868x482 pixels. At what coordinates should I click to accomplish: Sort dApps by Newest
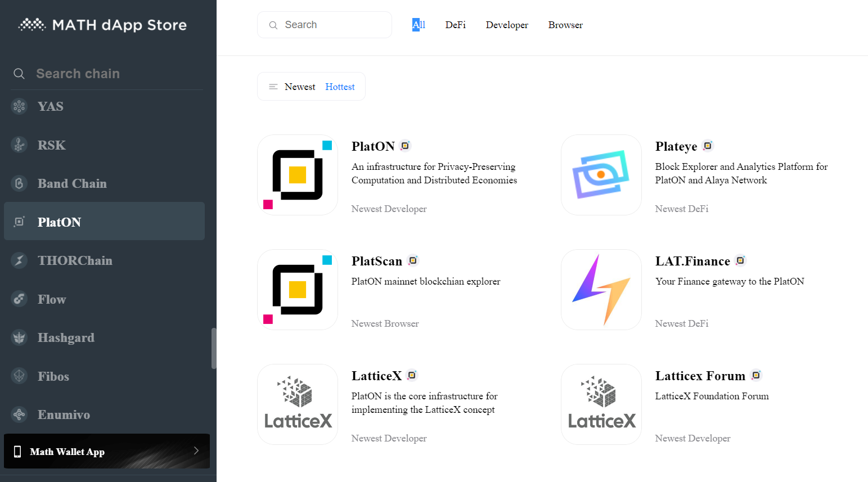(300, 87)
